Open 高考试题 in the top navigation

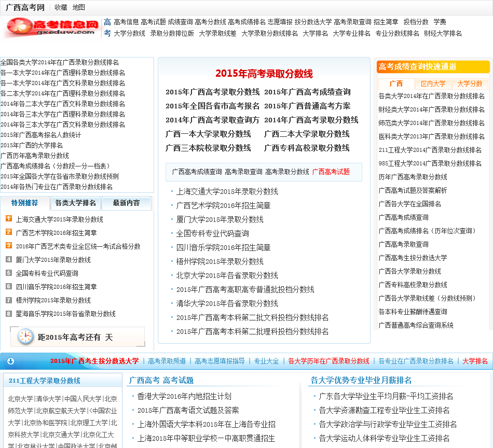point(153,22)
